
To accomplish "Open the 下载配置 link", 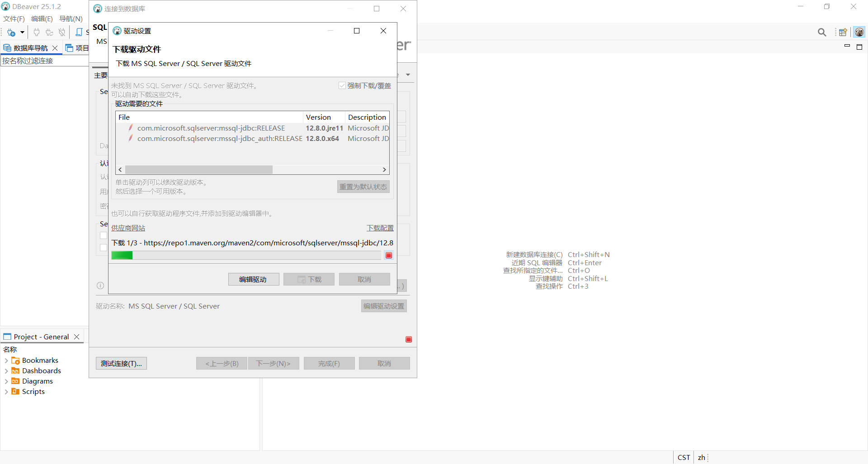I will coord(380,228).
